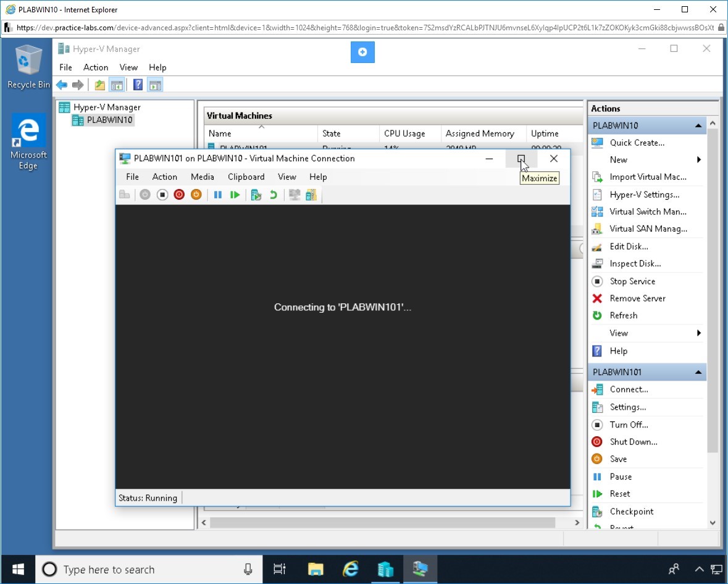This screenshot has width=728, height=584.
Task: Open File menu in Virtual Machine Connection
Action: [x=132, y=177]
